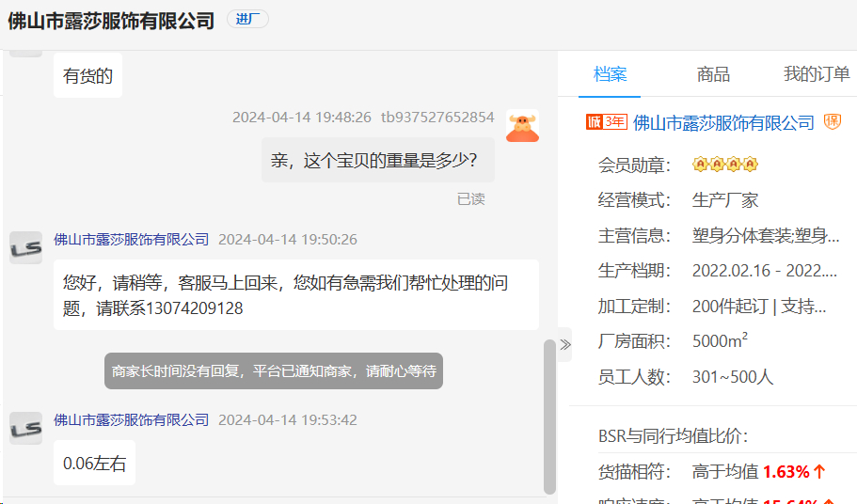Switch to the 档案 tab
Screen dimensions: 857x504
click(610, 74)
